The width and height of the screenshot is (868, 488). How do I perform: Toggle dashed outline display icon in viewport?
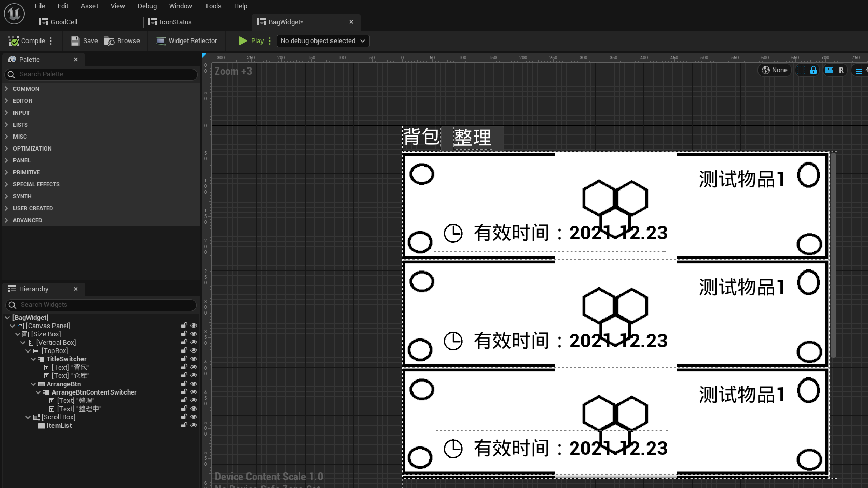(x=801, y=70)
